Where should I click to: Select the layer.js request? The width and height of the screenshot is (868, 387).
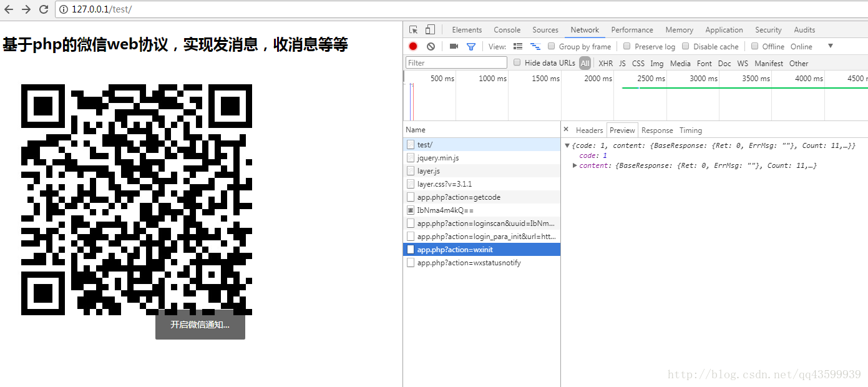point(481,171)
